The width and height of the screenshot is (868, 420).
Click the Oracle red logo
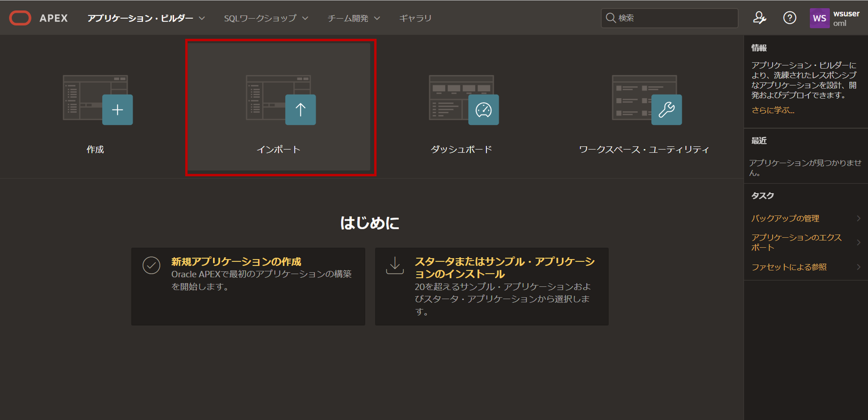(20, 18)
